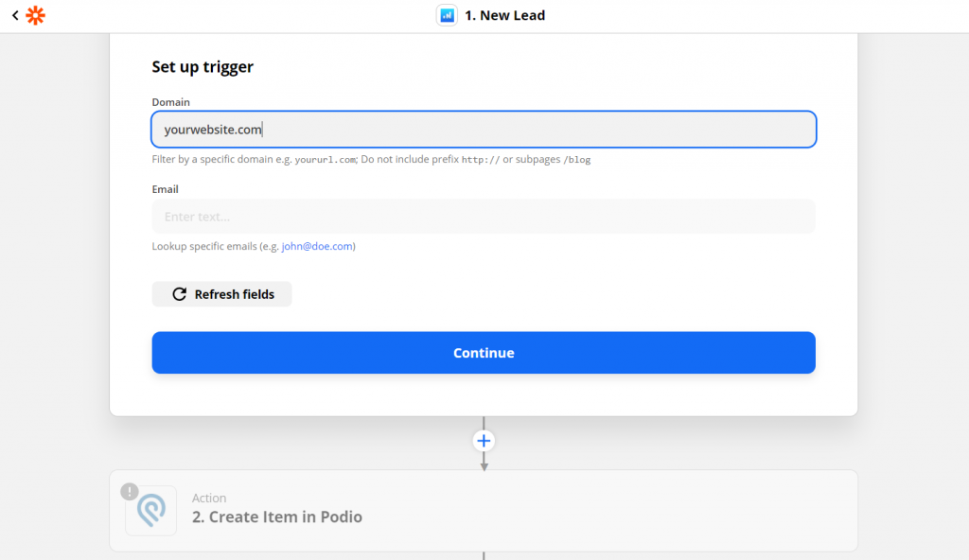Click the New Lead app icon in header
Screen dimensions: 969x560
447,15
